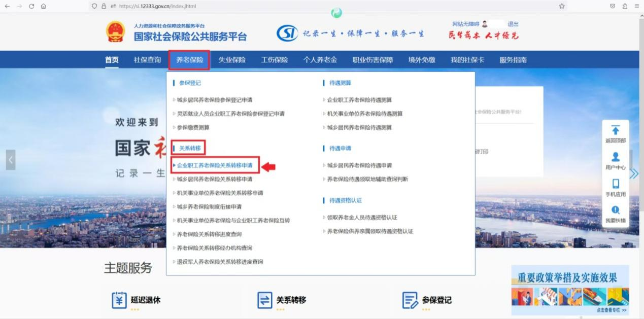Image resolution: width=644 pixels, height=319 pixels.
Task: Open the 养老保险 navigation menu
Action: pos(189,60)
